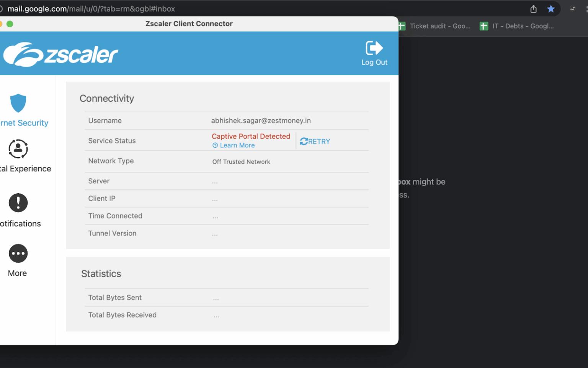Retry the Zscaler service connection
The height and width of the screenshot is (368, 588).
pyautogui.click(x=315, y=142)
